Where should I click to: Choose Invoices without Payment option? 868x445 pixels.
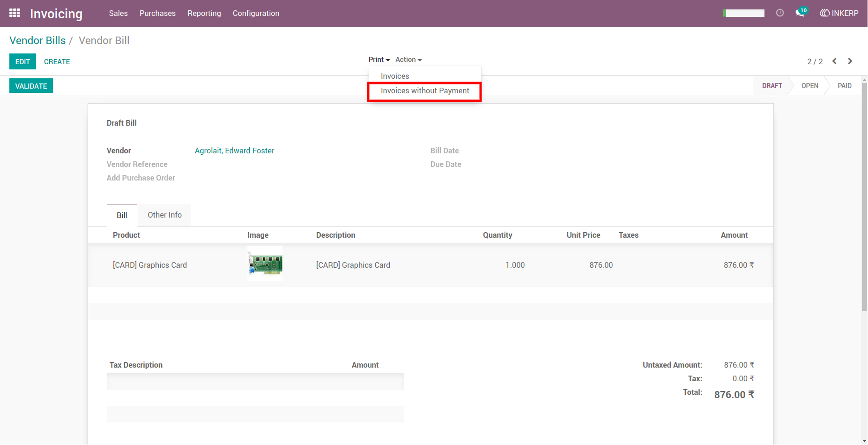[x=425, y=91]
